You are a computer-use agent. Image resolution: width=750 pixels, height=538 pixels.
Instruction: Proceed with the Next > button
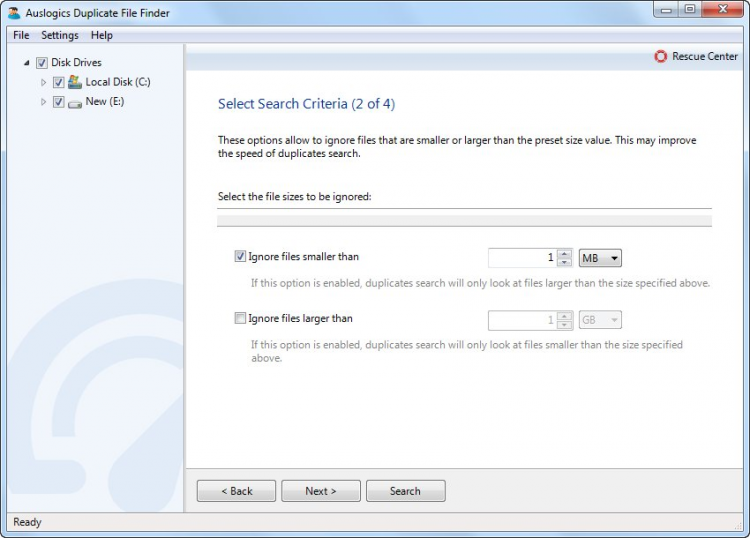pos(321,491)
